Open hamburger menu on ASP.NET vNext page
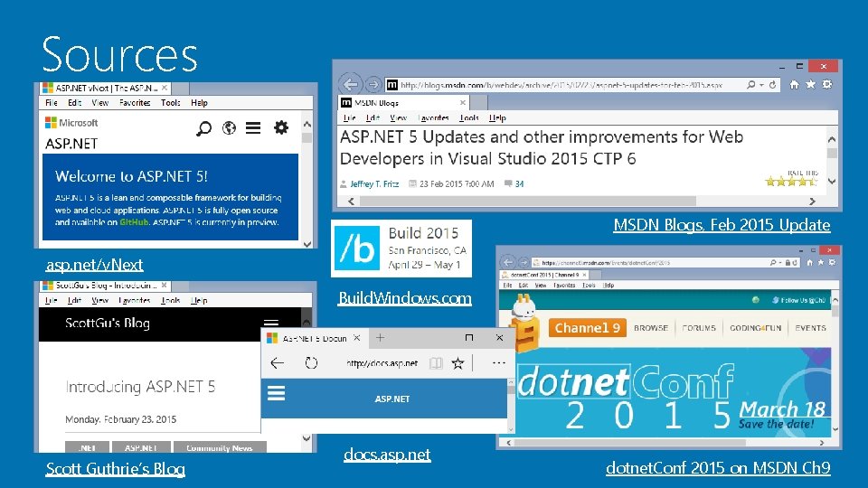 click(x=253, y=127)
